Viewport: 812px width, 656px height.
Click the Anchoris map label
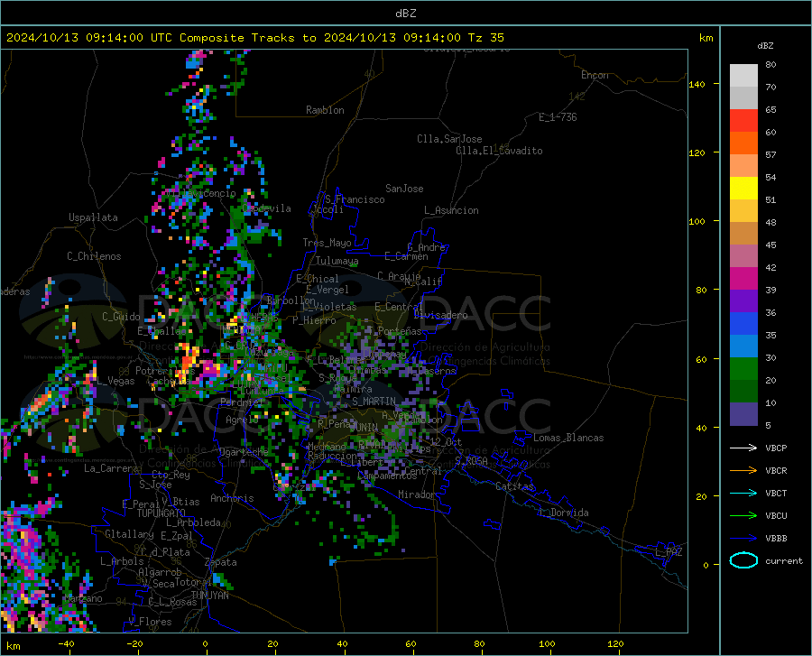click(x=232, y=498)
